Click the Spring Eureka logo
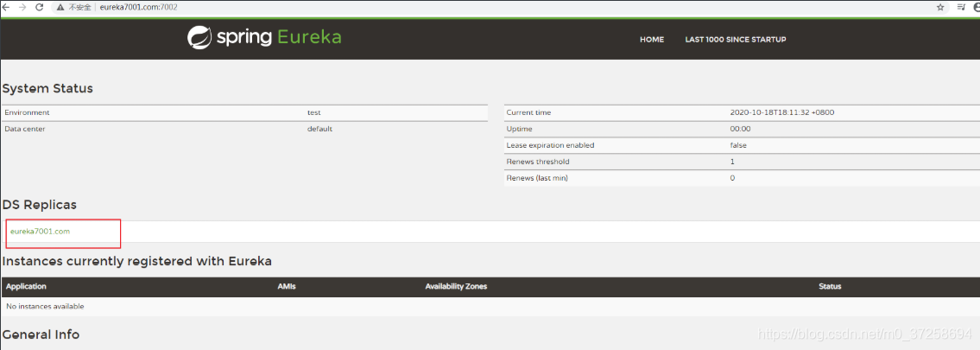 pos(264,37)
